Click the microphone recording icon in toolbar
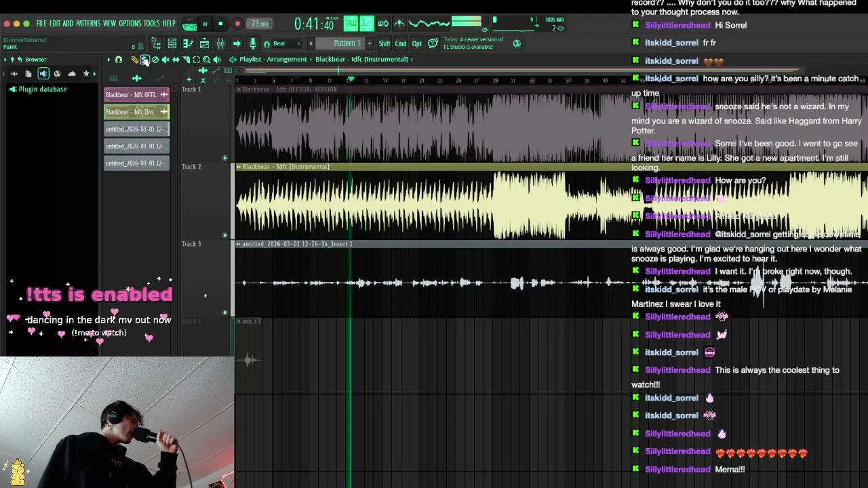 pos(253,43)
